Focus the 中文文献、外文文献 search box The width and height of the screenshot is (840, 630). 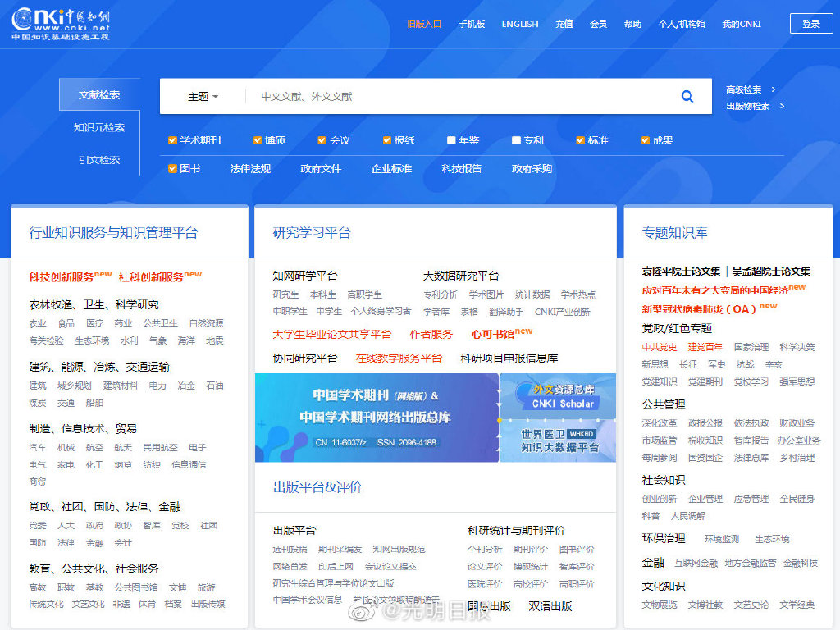[x=461, y=97]
